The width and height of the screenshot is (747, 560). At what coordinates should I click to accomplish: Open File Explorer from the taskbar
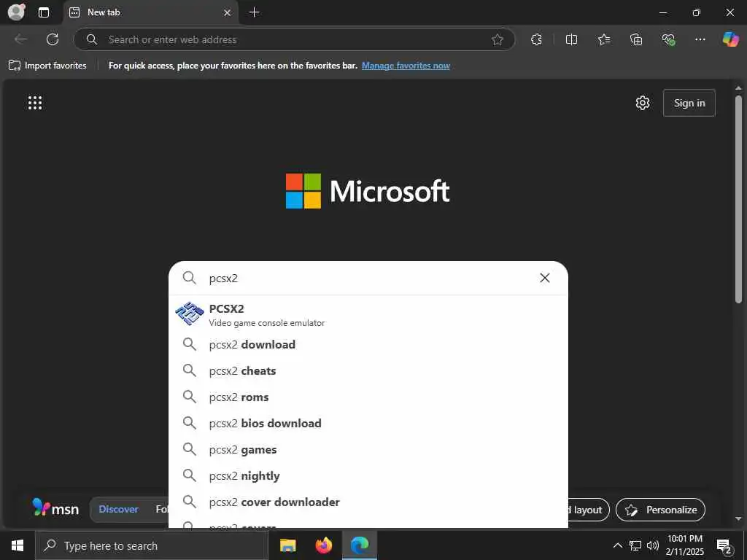tap(287, 545)
